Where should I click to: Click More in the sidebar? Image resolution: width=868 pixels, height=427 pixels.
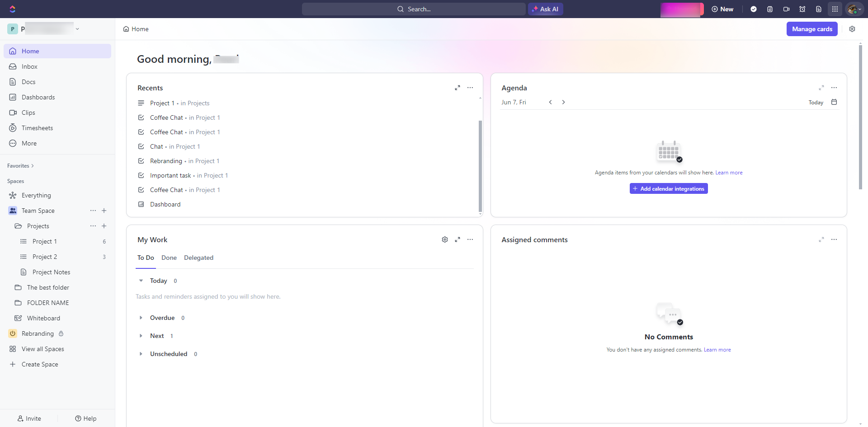click(x=57, y=143)
